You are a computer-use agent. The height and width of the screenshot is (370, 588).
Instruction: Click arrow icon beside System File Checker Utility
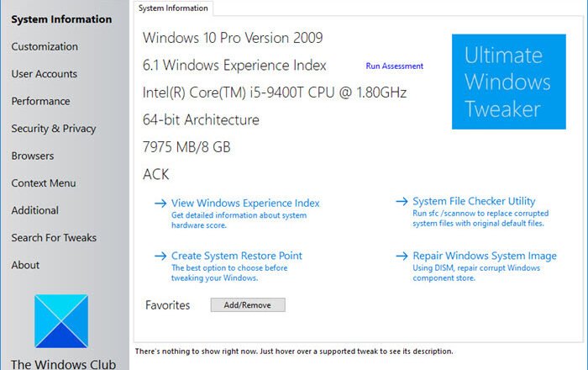(x=401, y=202)
